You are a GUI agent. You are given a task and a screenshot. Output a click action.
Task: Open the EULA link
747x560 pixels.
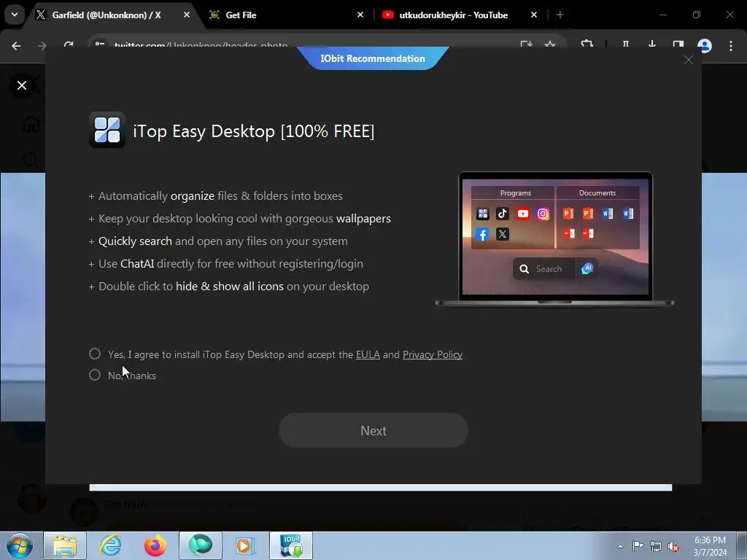[368, 355]
